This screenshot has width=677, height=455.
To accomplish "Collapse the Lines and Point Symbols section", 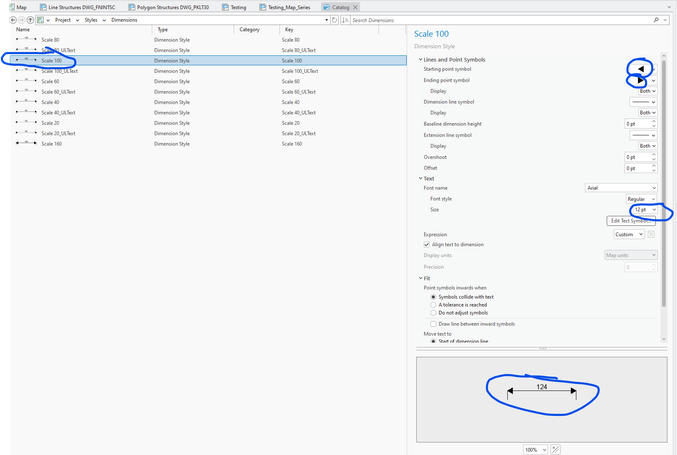I will coord(420,60).
